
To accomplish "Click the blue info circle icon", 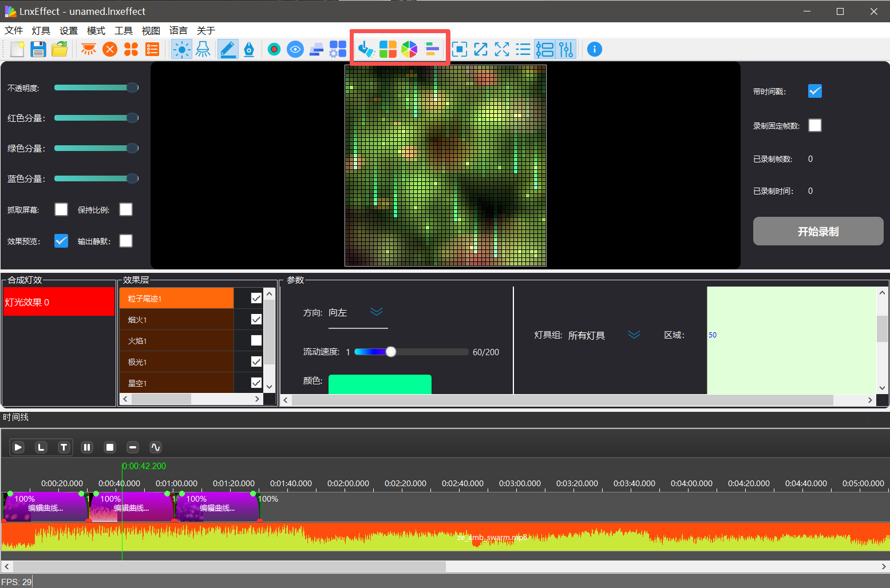I will point(595,50).
